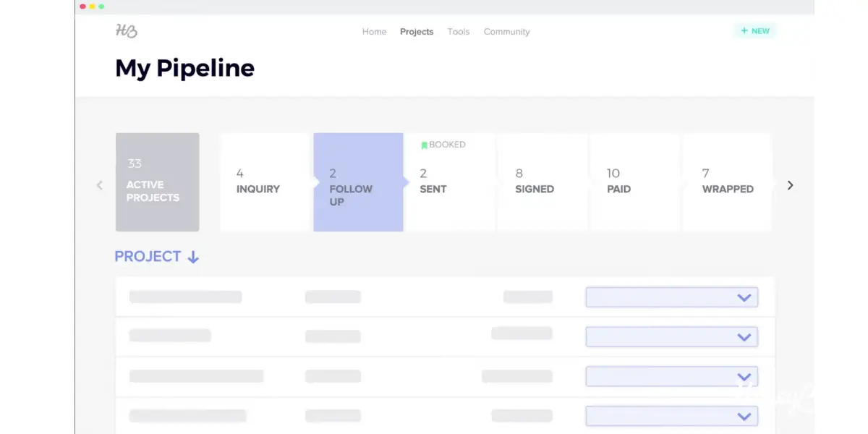
Task: Click the yellow minimize window button
Action: pyautogui.click(x=93, y=7)
